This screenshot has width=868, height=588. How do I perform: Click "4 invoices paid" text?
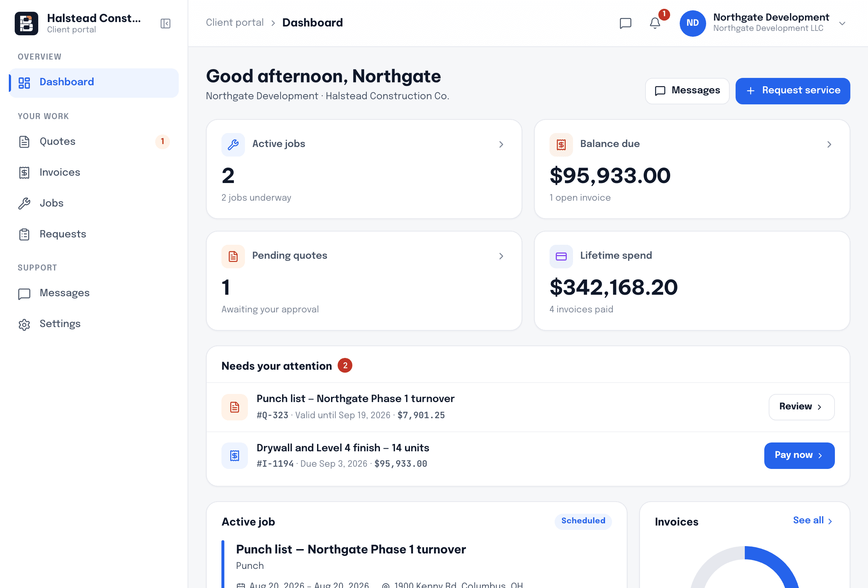581,310
